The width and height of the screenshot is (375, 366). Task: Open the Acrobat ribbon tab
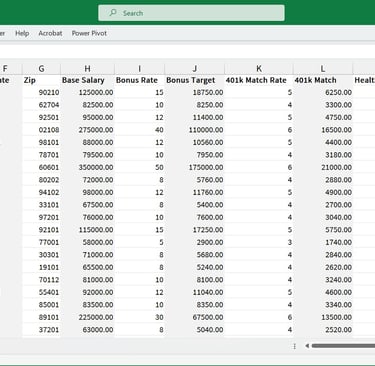click(x=50, y=33)
